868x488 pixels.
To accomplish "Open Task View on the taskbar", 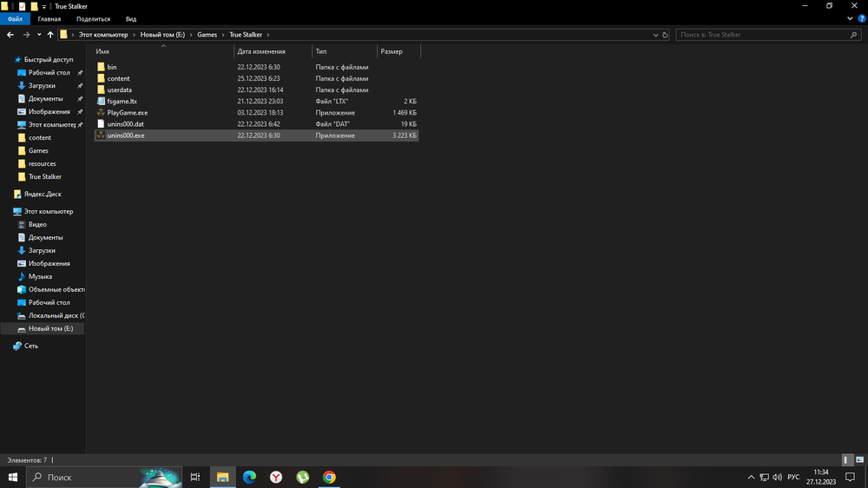I will click(195, 477).
